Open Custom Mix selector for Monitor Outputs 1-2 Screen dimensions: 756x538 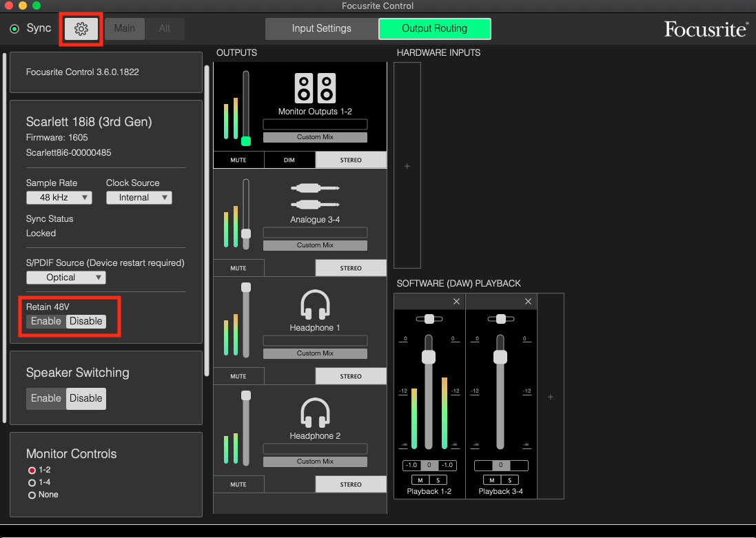[x=315, y=137]
